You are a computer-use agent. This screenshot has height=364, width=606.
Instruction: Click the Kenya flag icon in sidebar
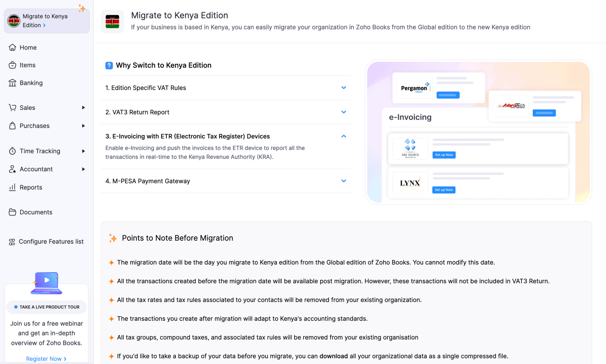14,21
